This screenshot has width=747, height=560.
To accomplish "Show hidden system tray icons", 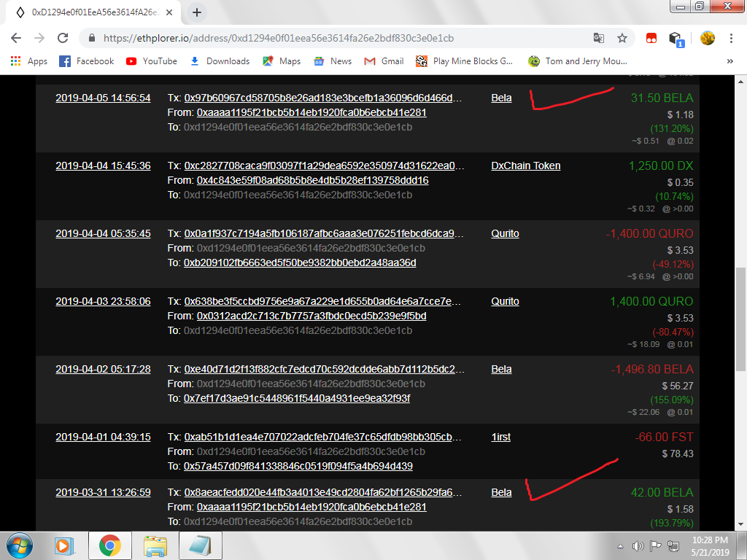I will tap(620, 545).
